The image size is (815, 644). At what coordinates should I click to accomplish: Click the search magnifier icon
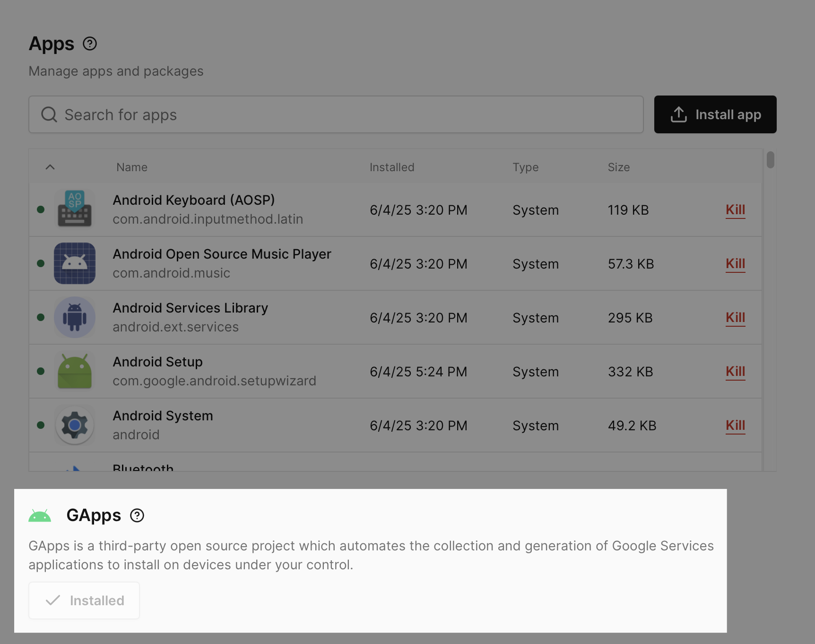pyautogui.click(x=49, y=114)
